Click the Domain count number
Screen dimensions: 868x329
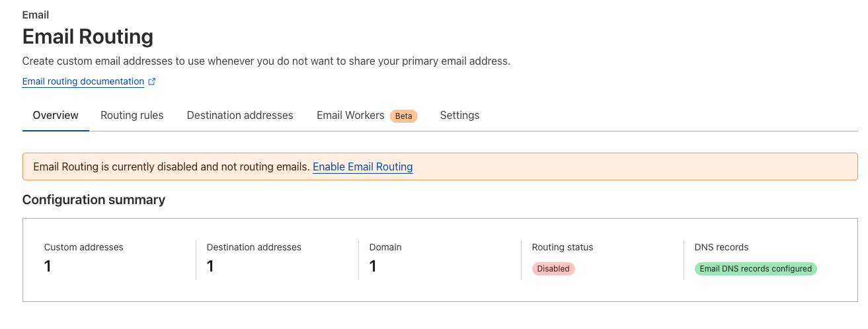[373, 266]
